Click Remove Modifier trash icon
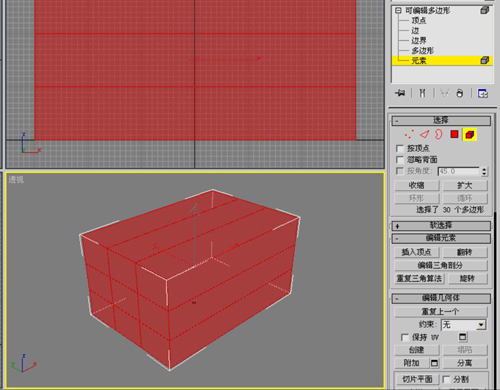Viewport: 500px width, 390px height. (460, 93)
